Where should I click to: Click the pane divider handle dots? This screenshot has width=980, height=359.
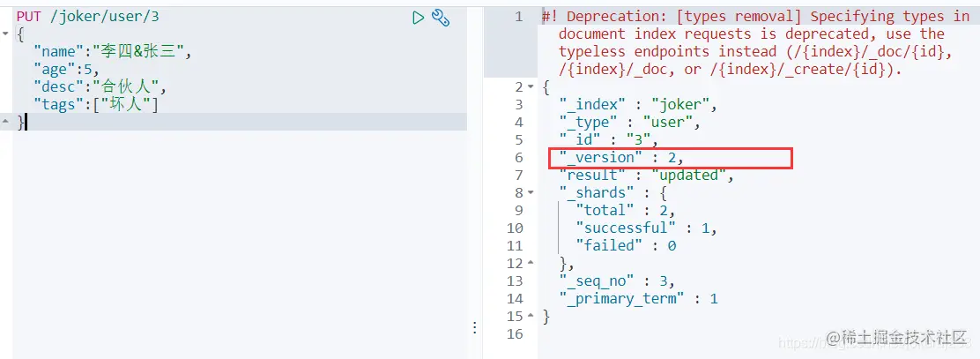475,327
